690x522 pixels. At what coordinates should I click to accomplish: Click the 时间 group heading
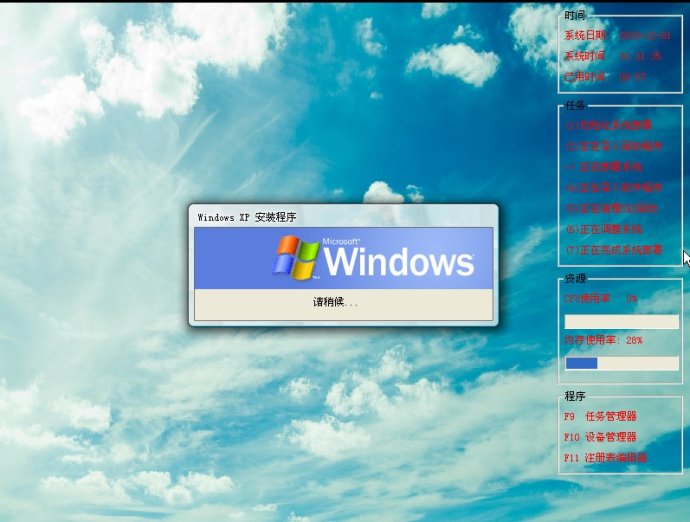pos(575,15)
